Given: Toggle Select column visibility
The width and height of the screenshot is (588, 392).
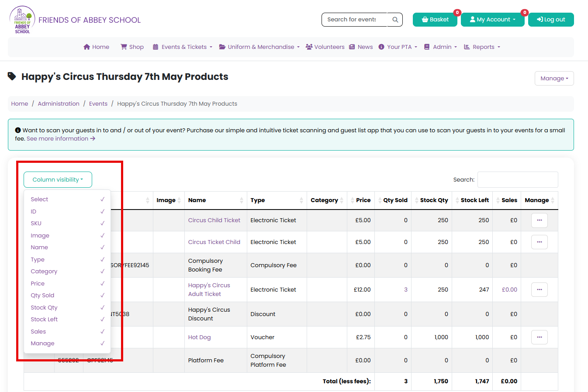Looking at the screenshot, I should tap(67, 199).
